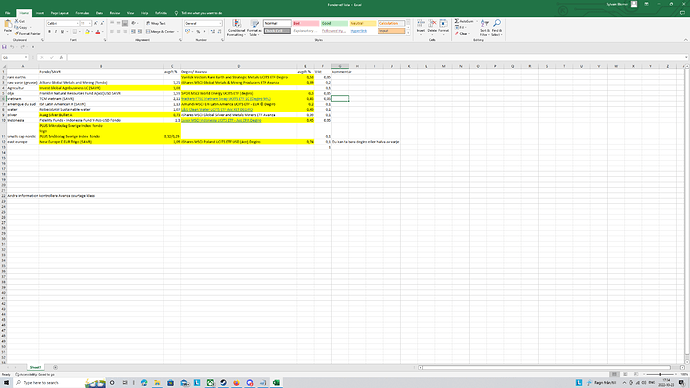Click the Paste icon in Clipboard group
Screen dimensions: 690x388
click(7, 24)
